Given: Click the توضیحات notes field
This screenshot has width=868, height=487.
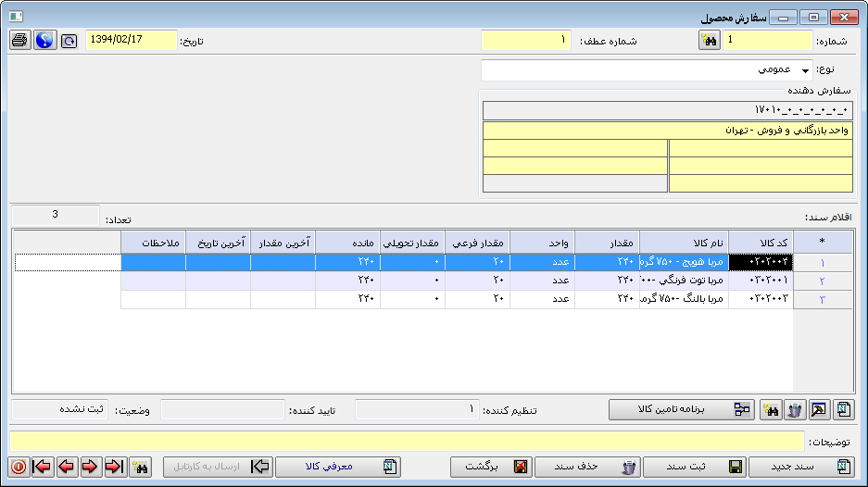Looking at the screenshot, I should tap(407, 442).
